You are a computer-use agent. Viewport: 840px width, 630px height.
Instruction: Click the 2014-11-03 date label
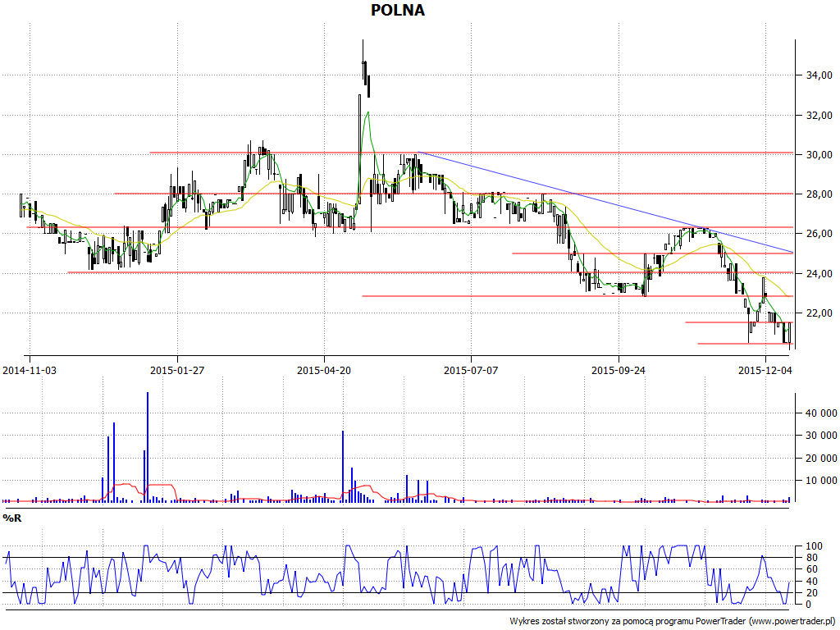pyautogui.click(x=30, y=370)
